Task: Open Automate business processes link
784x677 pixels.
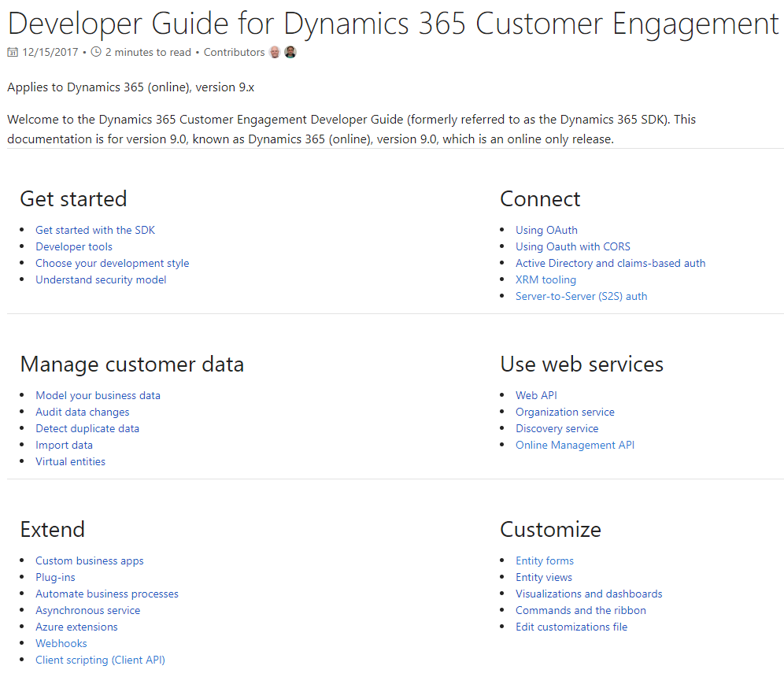Action: (x=107, y=594)
